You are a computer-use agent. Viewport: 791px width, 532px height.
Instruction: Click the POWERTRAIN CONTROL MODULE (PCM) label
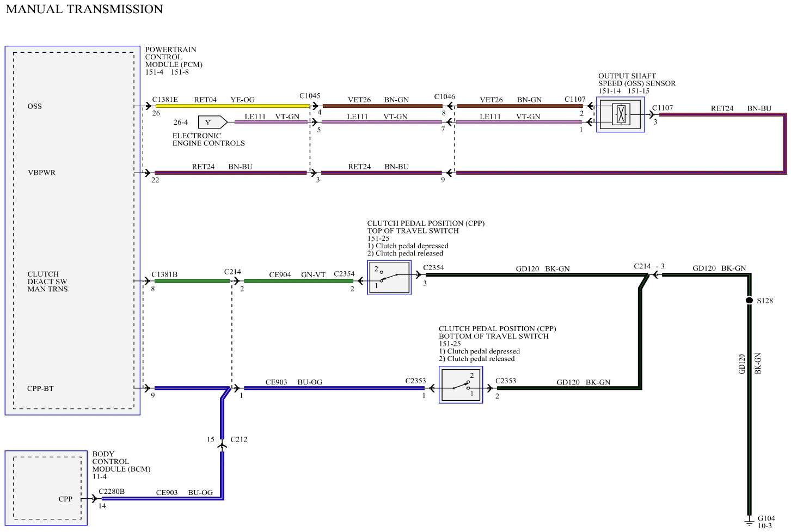(x=174, y=57)
